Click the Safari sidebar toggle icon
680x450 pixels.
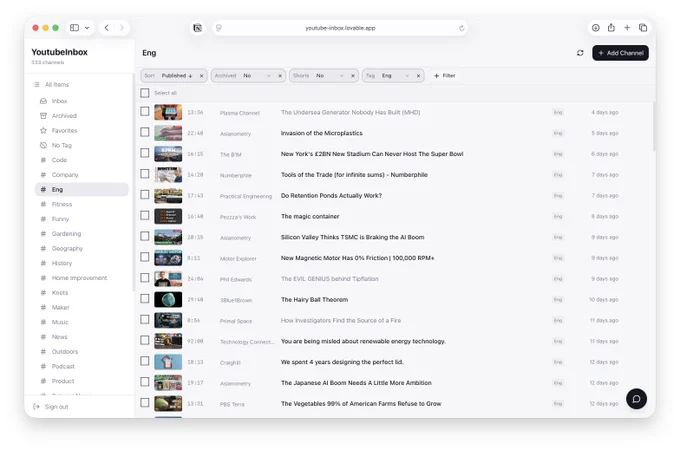pos(75,28)
